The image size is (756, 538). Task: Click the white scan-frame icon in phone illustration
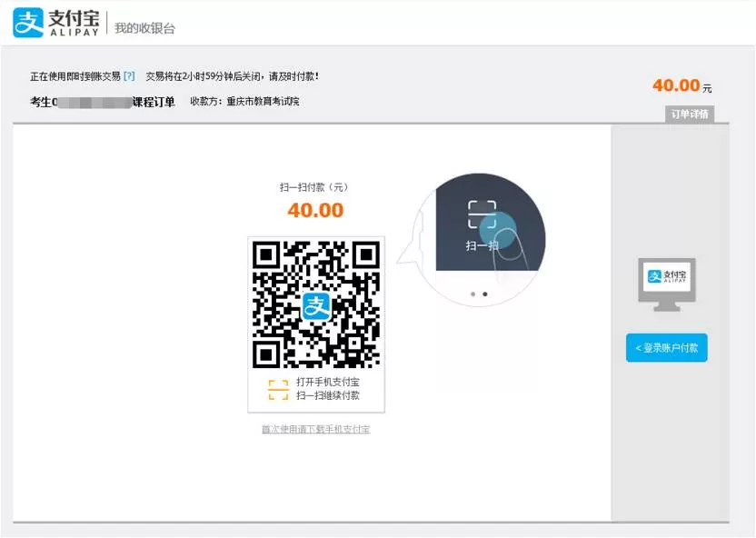coord(482,214)
